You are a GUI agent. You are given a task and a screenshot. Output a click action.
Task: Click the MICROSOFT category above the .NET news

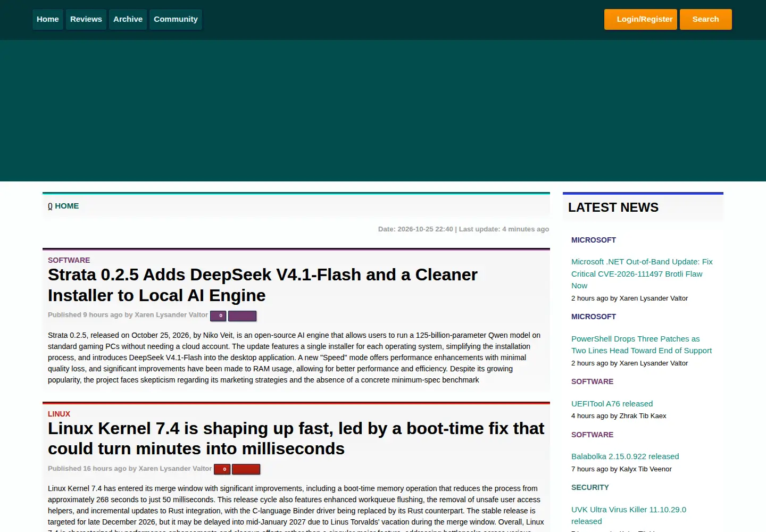pos(594,240)
